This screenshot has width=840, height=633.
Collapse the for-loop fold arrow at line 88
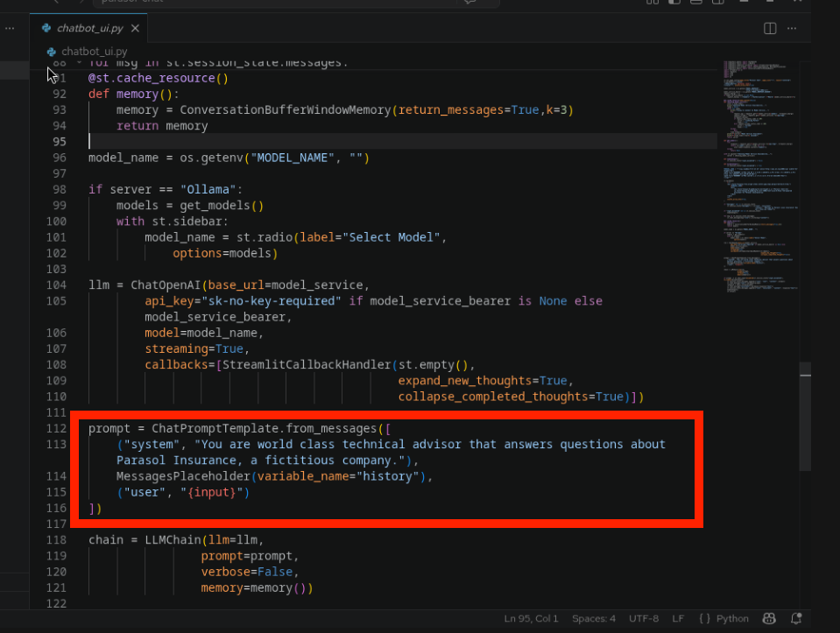(x=79, y=62)
